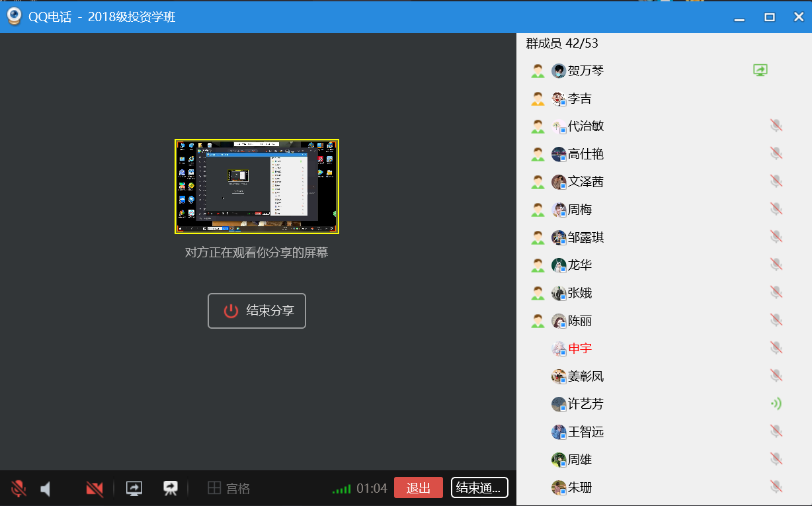
Task: Click the orange user icon beside 李吉
Action: pyautogui.click(x=538, y=99)
